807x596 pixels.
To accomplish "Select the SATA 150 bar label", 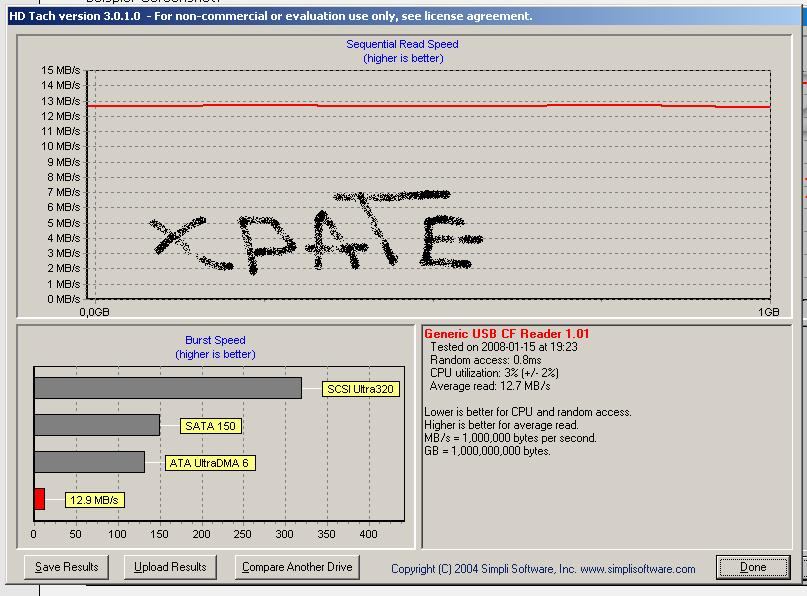I will pyautogui.click(x=210, y=426).
